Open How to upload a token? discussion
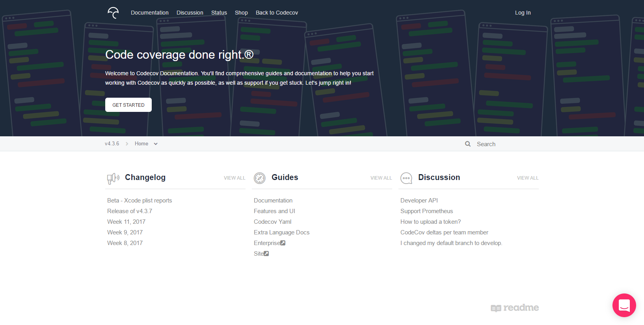 430,222
